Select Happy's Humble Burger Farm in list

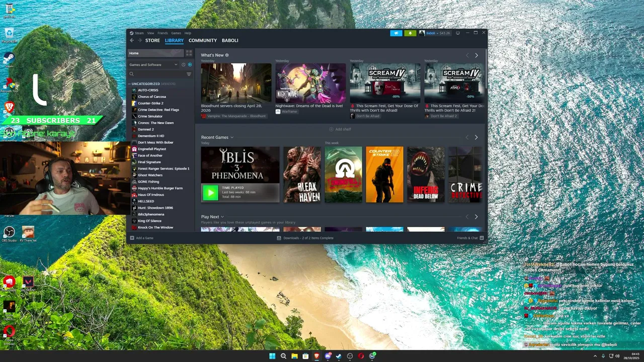tap(160, 188)
